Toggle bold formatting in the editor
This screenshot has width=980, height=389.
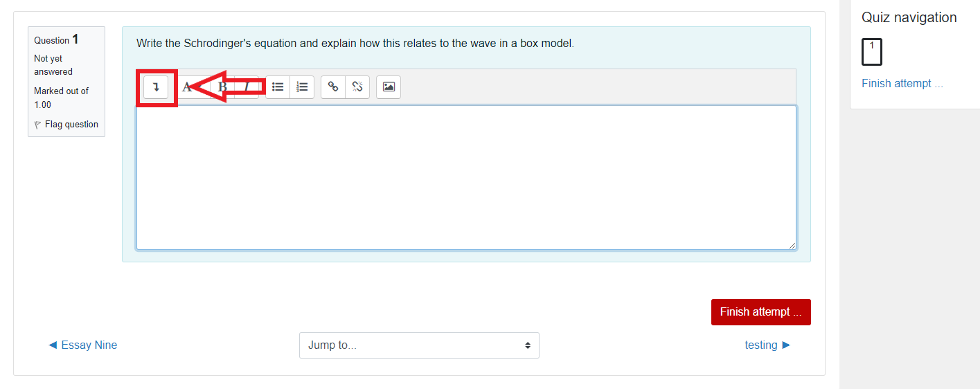click(x=222, y=87)
